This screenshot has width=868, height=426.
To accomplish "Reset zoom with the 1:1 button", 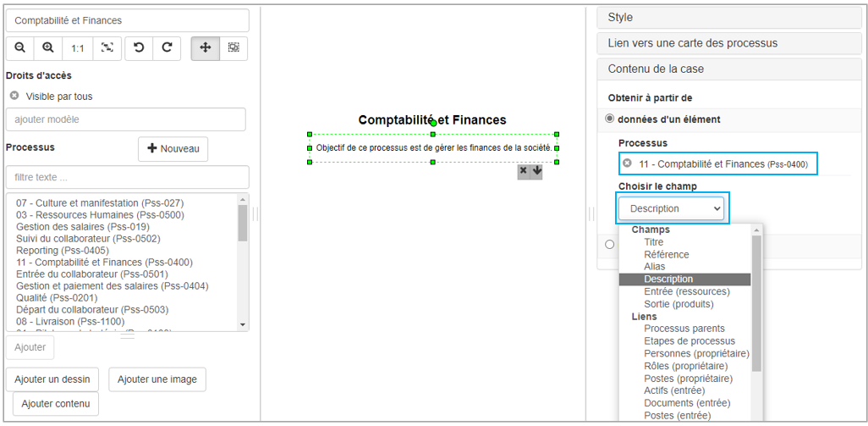I will 78,48.
